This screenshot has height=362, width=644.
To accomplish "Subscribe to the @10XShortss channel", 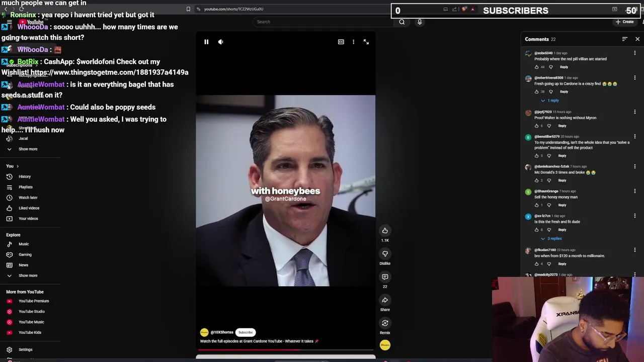I will (x=246, y=332).
